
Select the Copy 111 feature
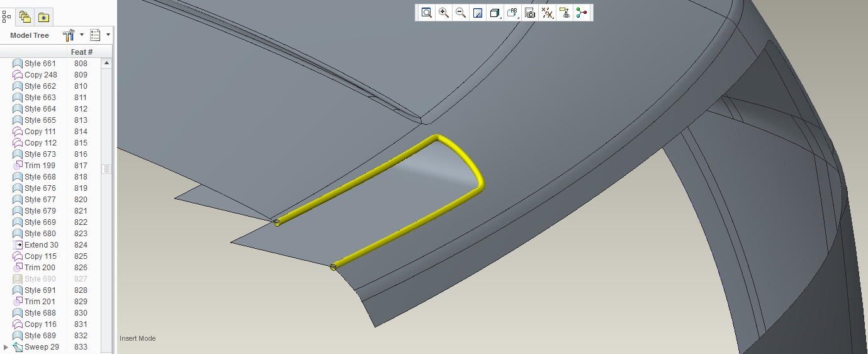tap(40, 132)
